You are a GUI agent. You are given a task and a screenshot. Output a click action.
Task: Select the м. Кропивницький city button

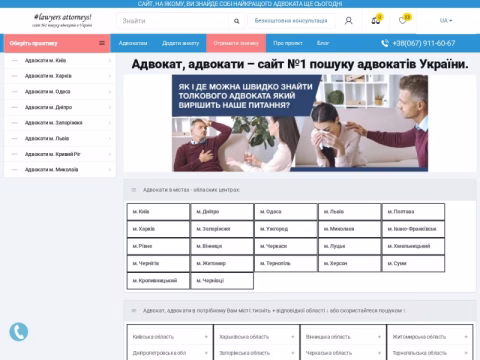158,281
